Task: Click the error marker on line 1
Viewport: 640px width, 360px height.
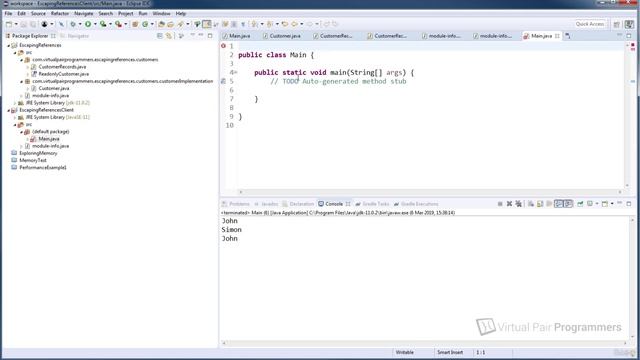Action: [x=223, y=46]
